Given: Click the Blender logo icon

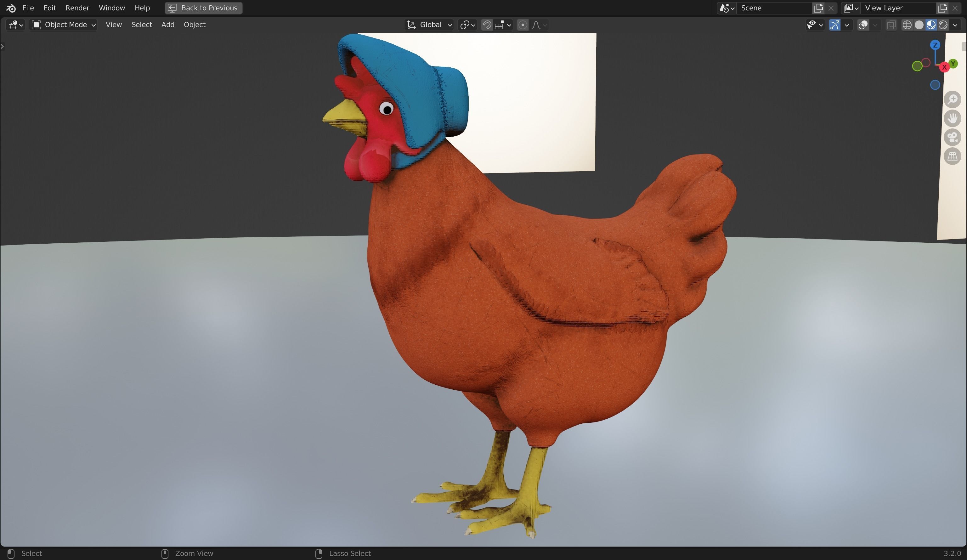Looking at the screenshot, I should [x=11, y=8].
